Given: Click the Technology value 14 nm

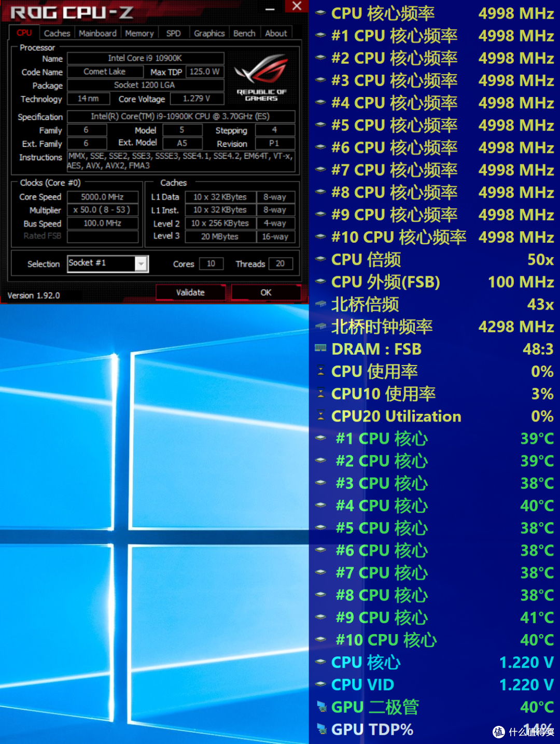Looking at the screenshot, I should tap(88, 99).
